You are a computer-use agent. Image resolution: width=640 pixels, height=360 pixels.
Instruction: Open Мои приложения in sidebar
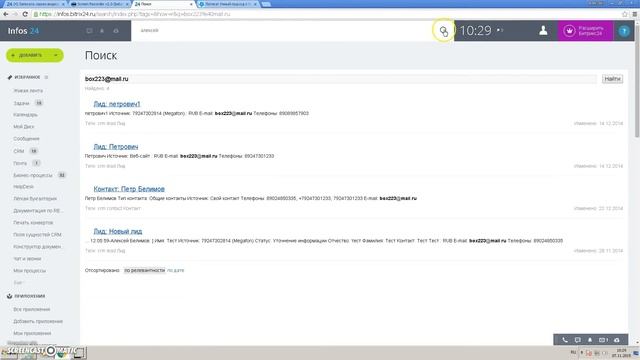click(x=32, y=333)
